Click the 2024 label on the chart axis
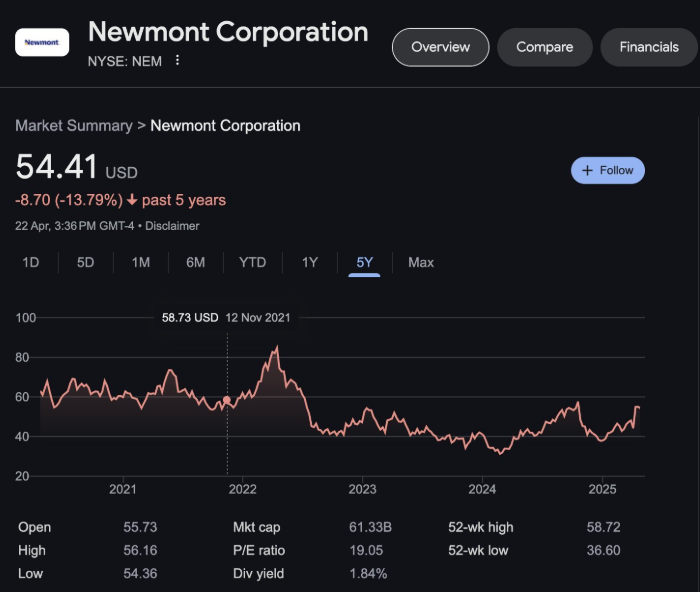700x592 pixels. coord(482,489)
